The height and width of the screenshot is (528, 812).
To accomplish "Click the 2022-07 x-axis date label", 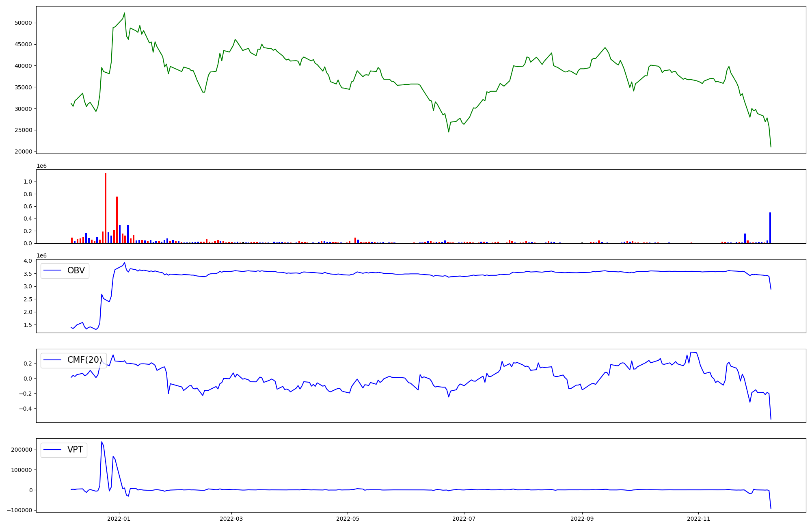I will tap(464, 519).
